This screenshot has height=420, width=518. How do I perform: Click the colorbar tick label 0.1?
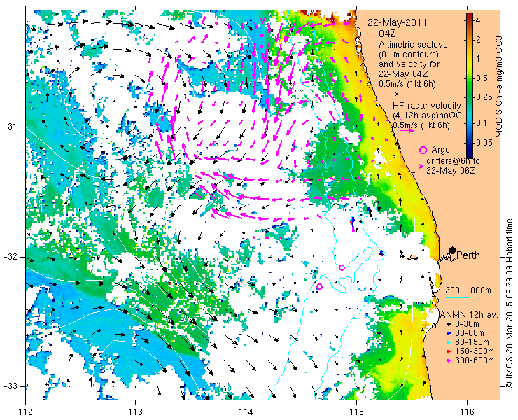tap(482, 123)
